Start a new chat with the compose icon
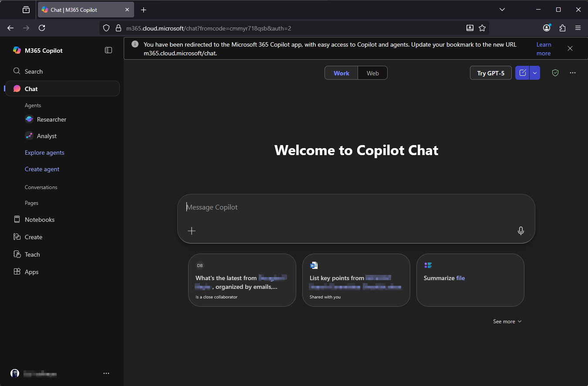The image size is (588, 386). 522,73
